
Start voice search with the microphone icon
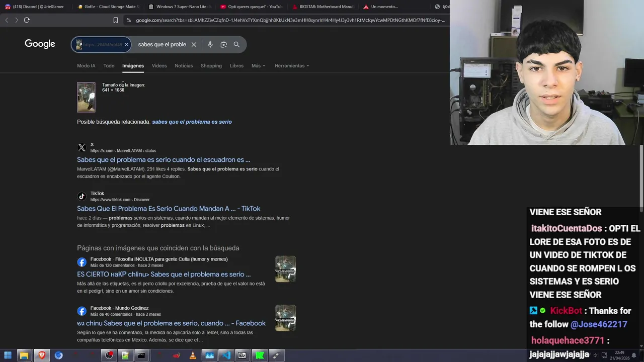pyautogui.click(x=210, y=44)
